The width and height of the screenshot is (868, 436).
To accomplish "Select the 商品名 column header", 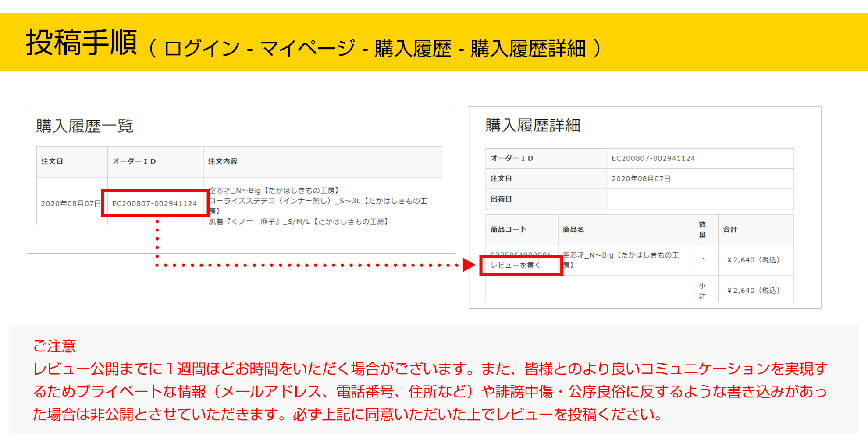I will coord(573,229).
